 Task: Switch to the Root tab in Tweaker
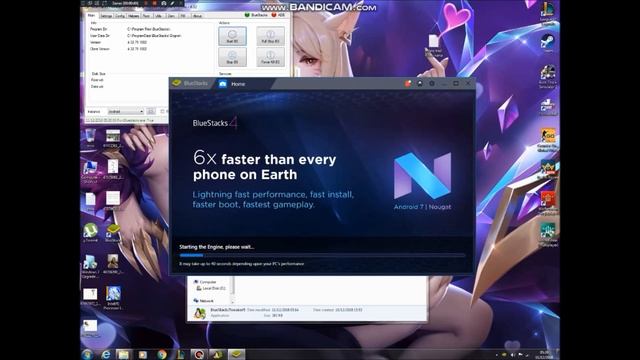(x=146, y=16)
